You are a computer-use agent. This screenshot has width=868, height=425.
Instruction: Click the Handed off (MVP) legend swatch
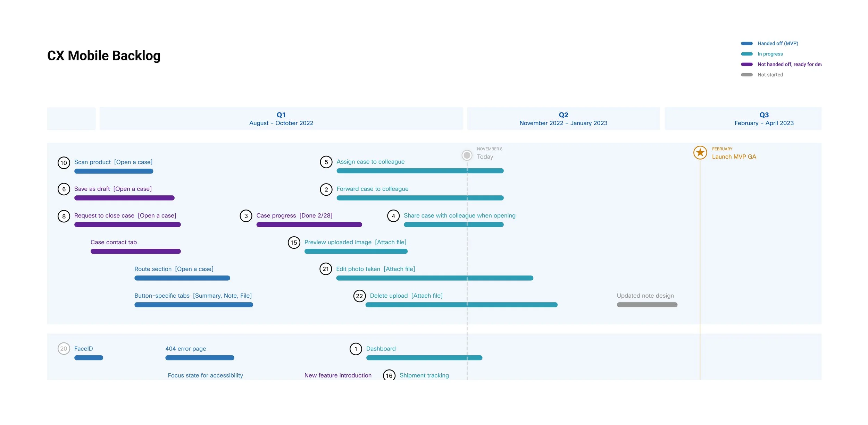(x=746, y=44)
